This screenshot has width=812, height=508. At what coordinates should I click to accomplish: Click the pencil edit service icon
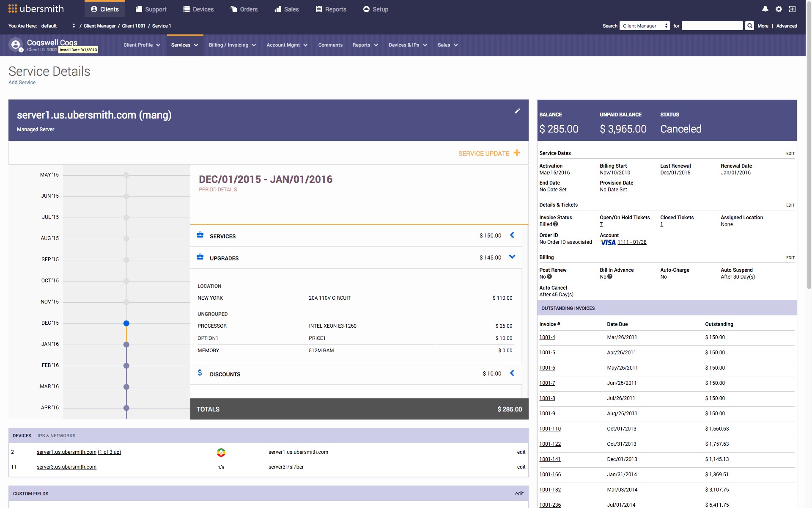point(517,111)
